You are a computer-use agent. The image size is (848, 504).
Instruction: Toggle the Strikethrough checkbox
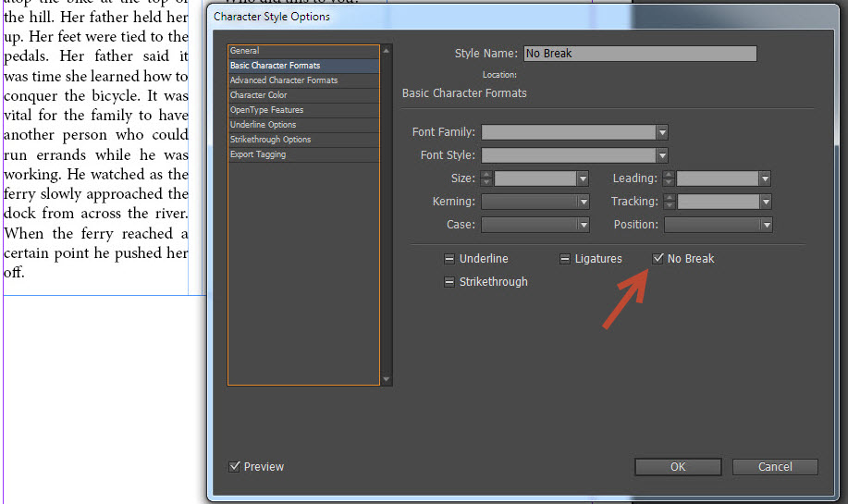[x=449, y=282]
